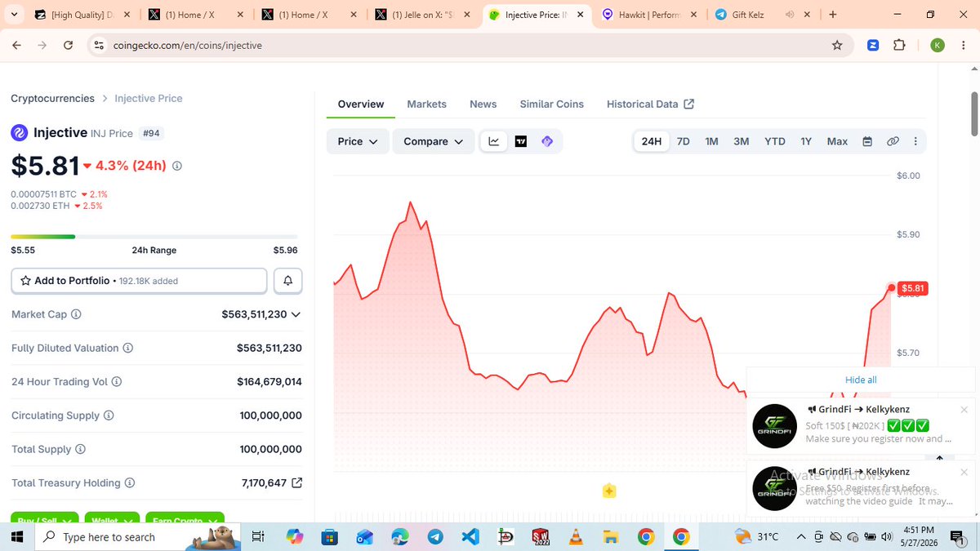Open the Overview tab
980x551 pixels.
[361, 104]
